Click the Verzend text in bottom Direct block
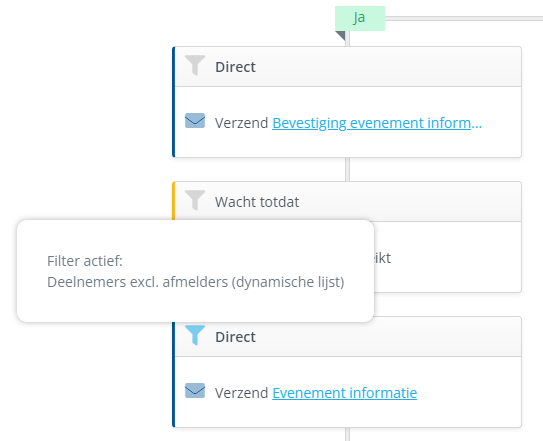This screenshot has height=441, width=543. coord(241,393)
